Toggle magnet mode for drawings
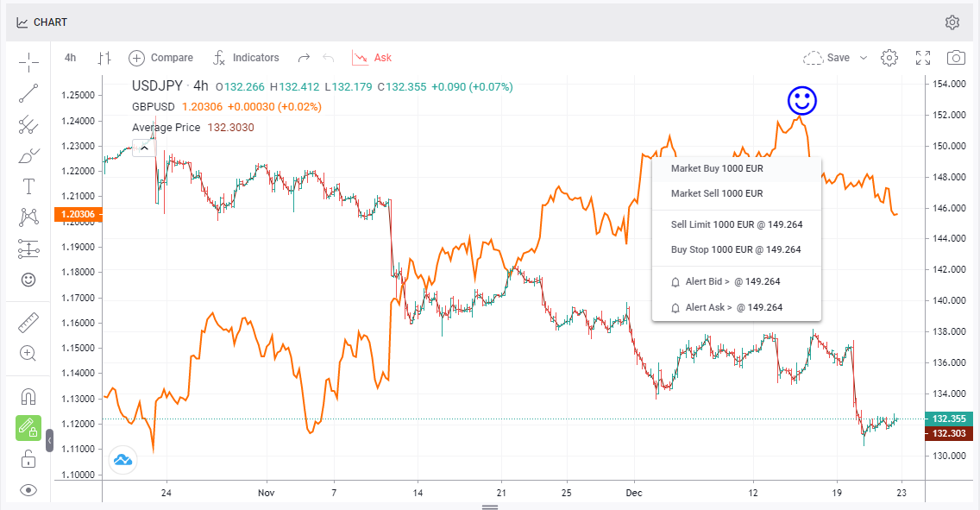Image resolution: width=980 pixels, height=510 pixels. point(28,397)
